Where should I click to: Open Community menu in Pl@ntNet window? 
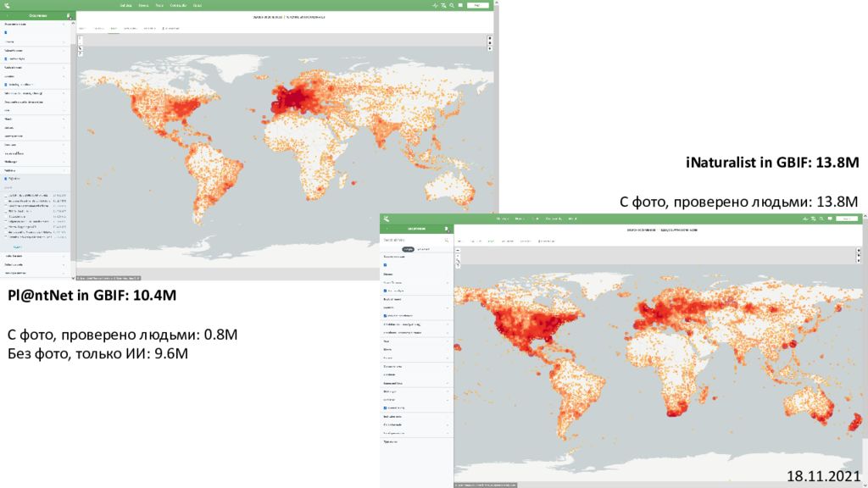point(178,6)
